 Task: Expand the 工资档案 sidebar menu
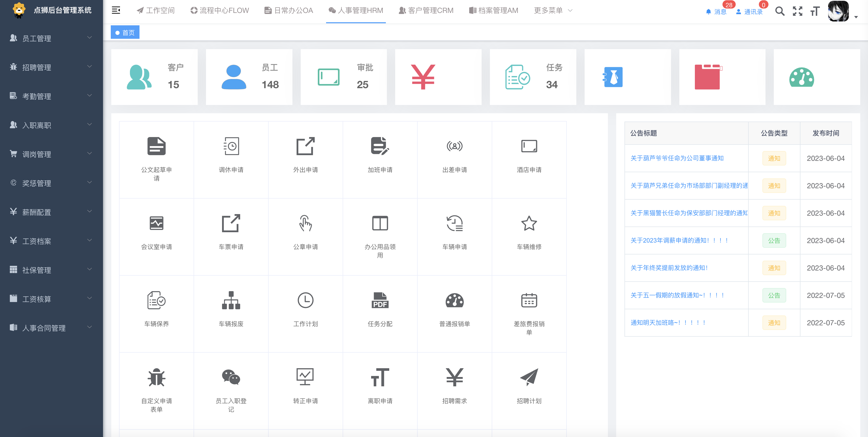tap(51, 241)
